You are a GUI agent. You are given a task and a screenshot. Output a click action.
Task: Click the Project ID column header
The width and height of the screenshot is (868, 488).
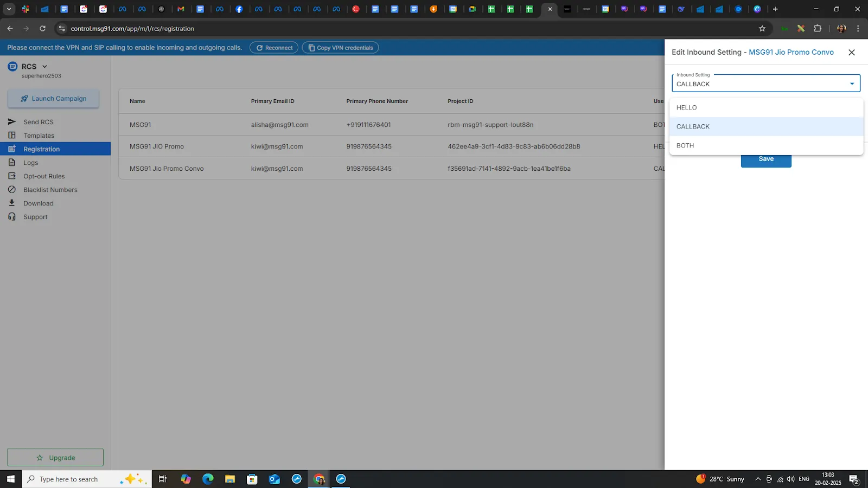pos(460,101)
